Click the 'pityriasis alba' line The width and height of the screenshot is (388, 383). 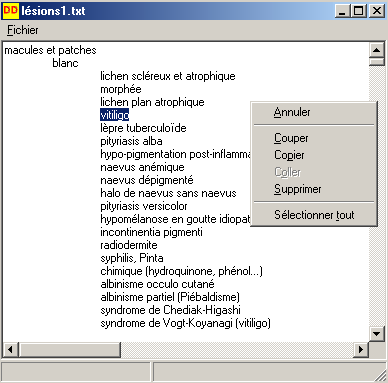tap(131, 141)
